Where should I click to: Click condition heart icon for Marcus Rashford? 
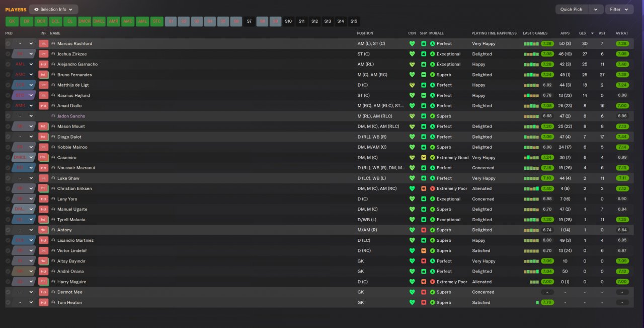[412, 44]
